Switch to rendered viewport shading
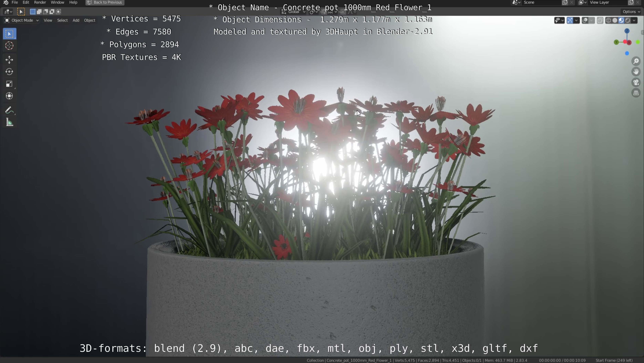This screenshot has height=363, width=644. [628, 20]
